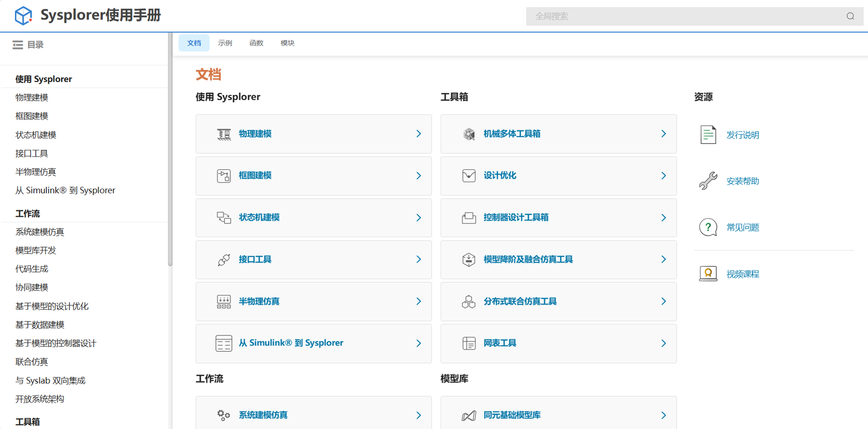Open 代码生成 in the sidebar

(x=32, y=269)
